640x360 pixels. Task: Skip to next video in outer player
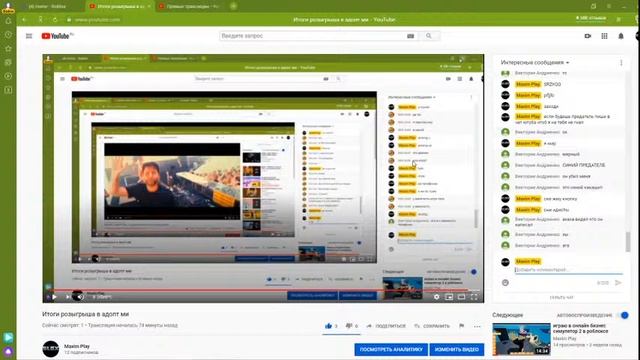[68, 297]
